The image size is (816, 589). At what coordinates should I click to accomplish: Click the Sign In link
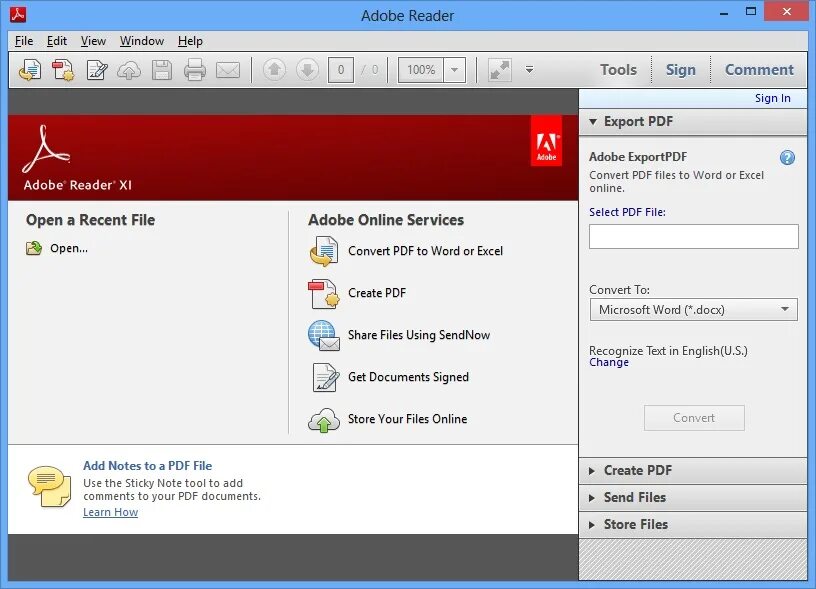click(x=773, y=98)
